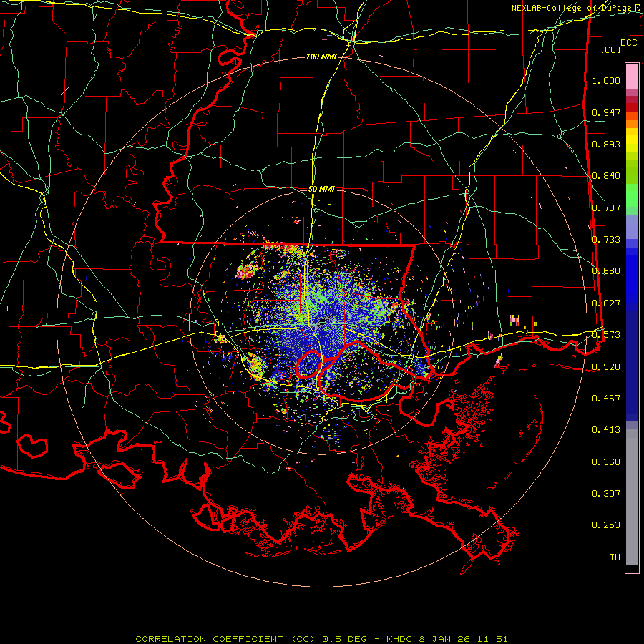Screen dimensions: 644x644
Task: Click the 50 NMI range ring label
Action: pyautogui.click(x=321, y=190)
